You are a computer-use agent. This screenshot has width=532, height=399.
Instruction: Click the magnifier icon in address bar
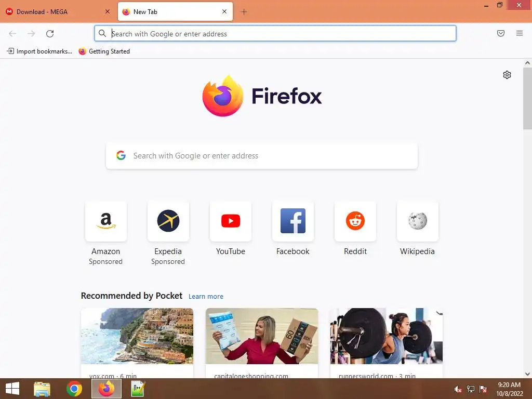(x=102, y=33)
